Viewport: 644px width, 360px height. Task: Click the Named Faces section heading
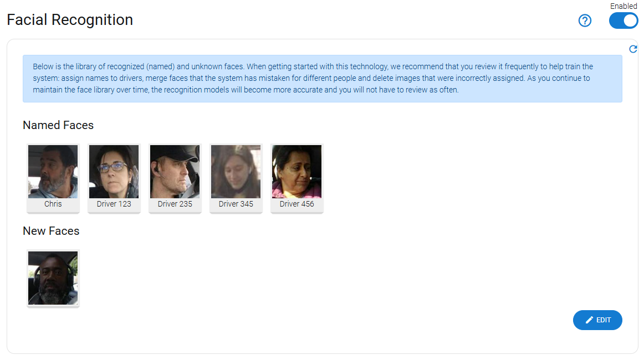click(x=58, y=125)
